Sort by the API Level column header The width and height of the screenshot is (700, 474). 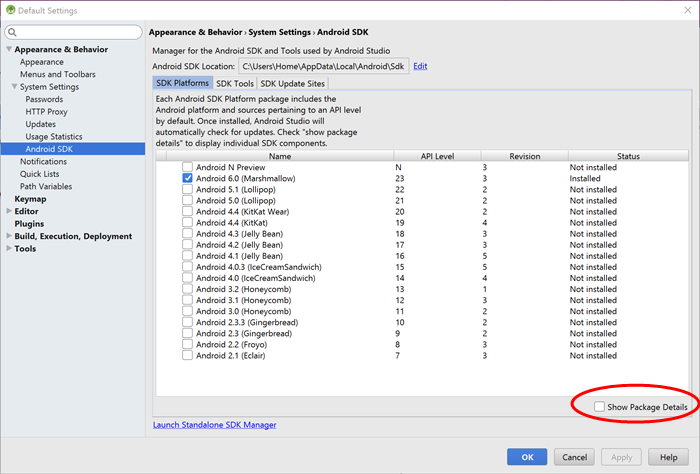(437, 156)
